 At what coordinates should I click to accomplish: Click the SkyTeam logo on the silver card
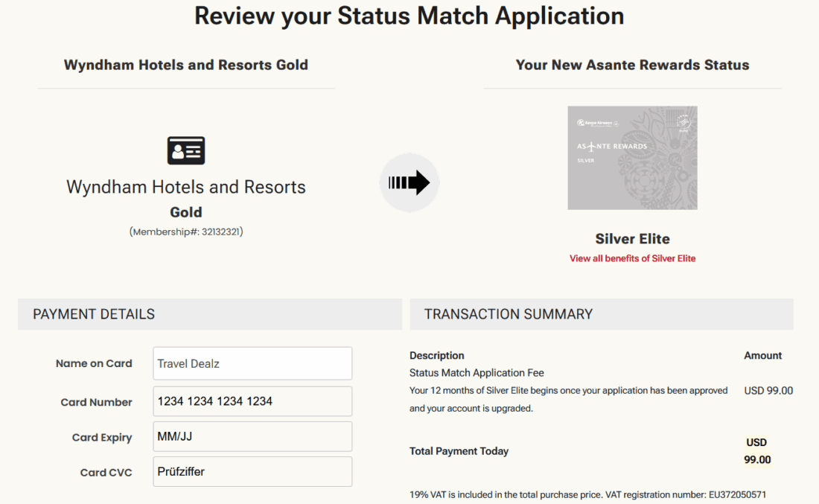[x=683, y=122]
